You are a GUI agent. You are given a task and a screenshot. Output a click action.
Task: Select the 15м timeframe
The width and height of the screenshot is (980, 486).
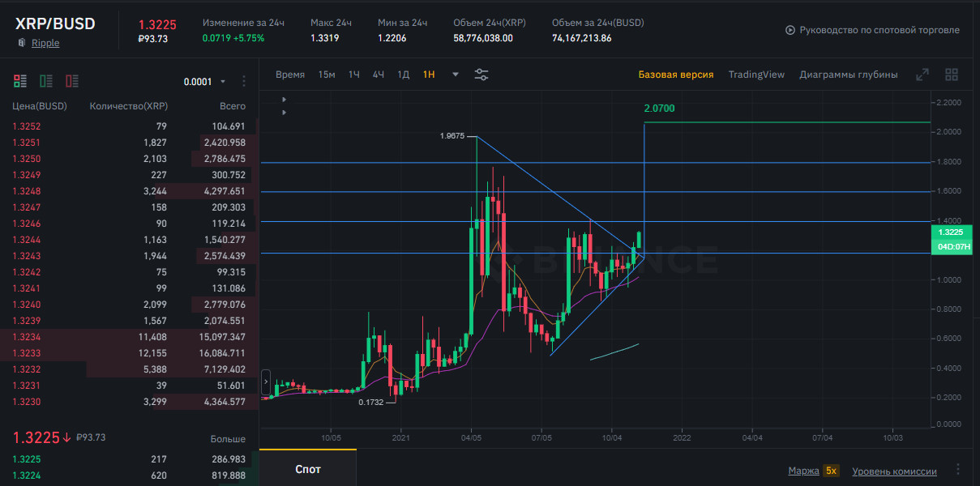click(327, 75)
